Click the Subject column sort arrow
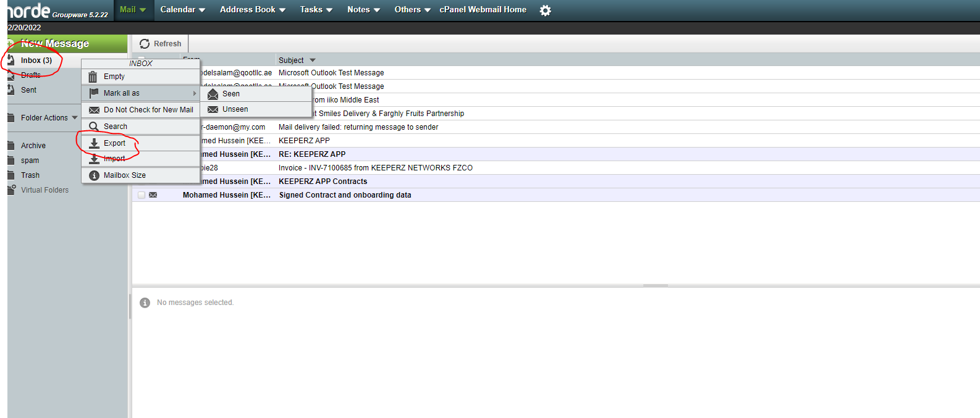Screen dimensions: 980x418 313,61
